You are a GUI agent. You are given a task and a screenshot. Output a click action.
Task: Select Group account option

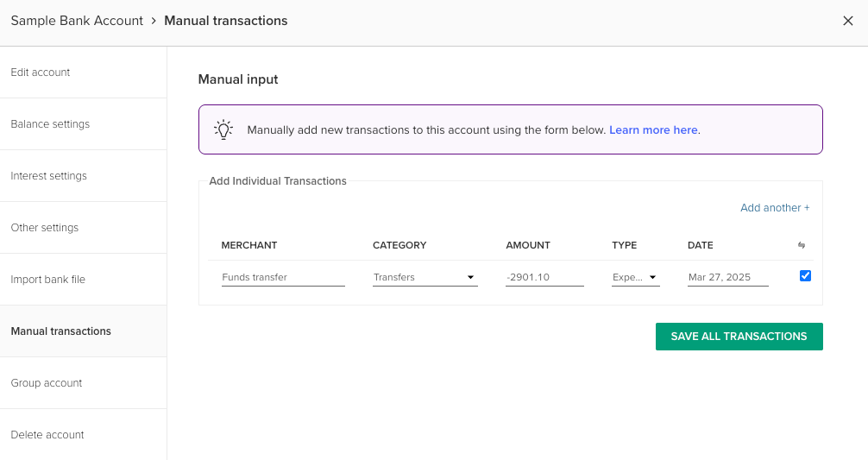[83, 383]
